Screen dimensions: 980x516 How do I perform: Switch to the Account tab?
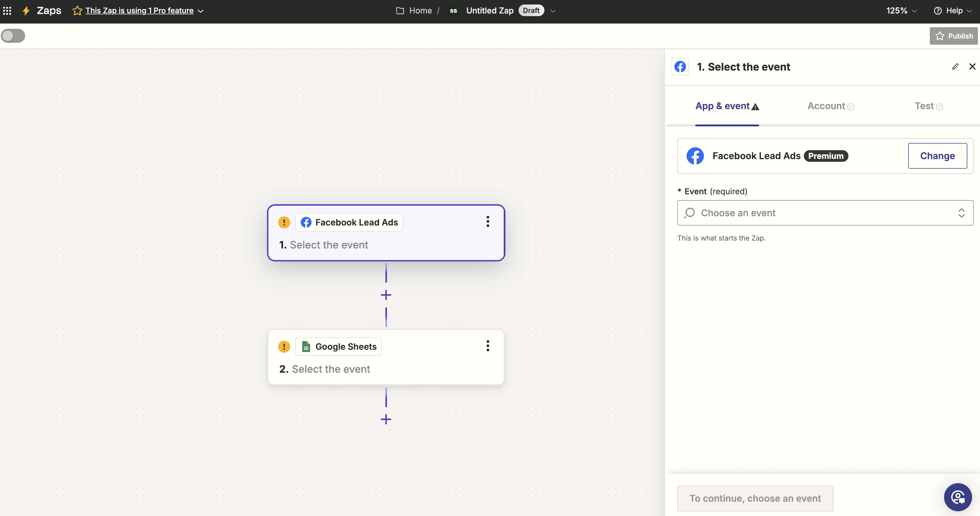pyautogui.click(x=830, y=106)
